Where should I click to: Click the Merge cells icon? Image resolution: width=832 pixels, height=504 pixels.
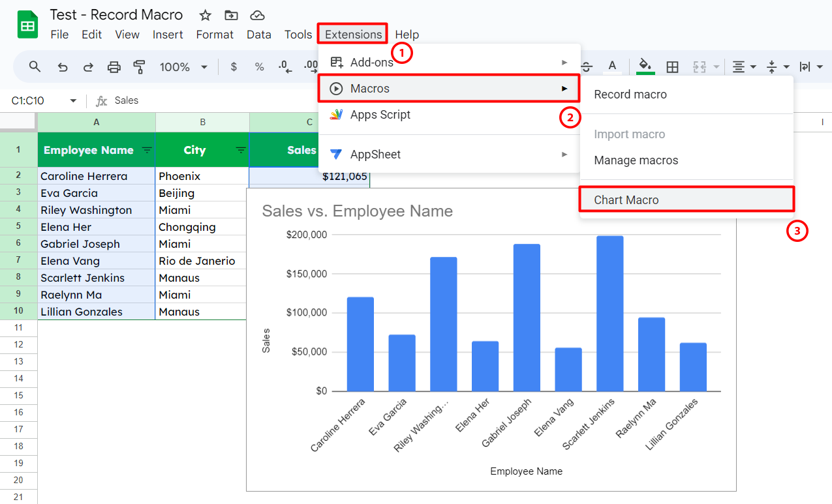pyautogui.click(x=700, y=67)
